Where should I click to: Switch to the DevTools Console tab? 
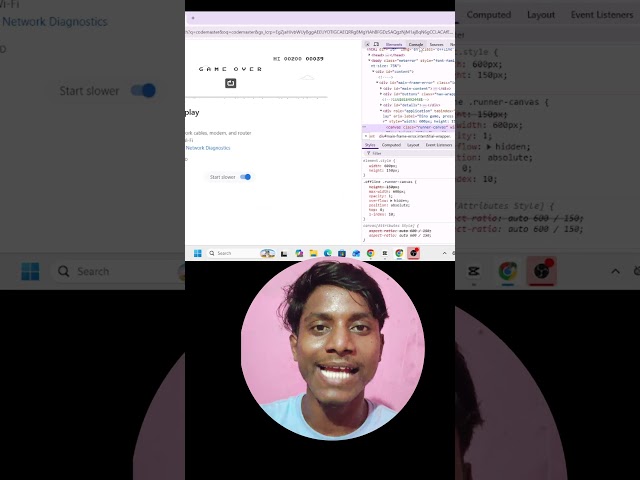(x=416, y=44)
